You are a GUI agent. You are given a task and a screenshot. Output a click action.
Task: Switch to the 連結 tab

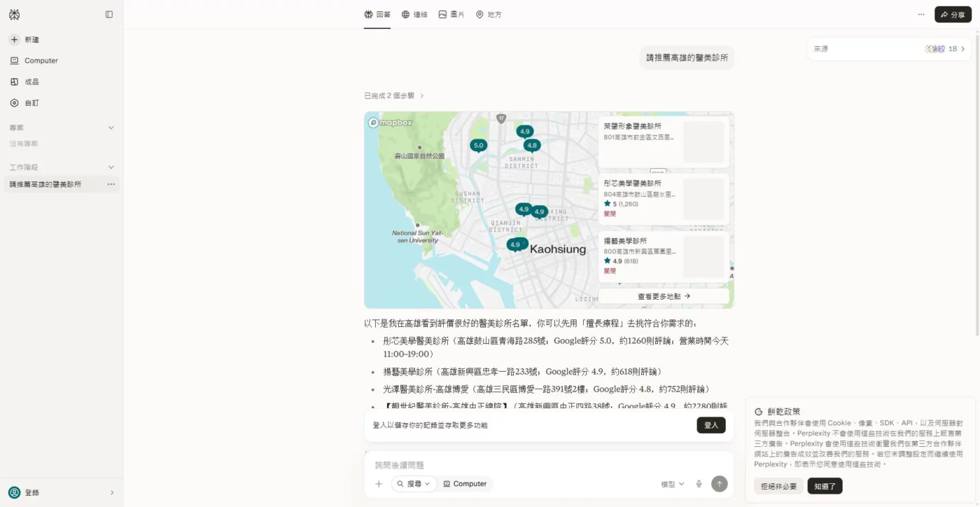[x=414, y=14]
